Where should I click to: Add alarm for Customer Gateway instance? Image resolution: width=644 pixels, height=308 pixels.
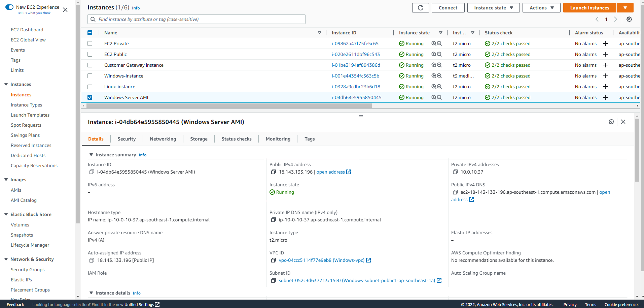click(605, 65)
